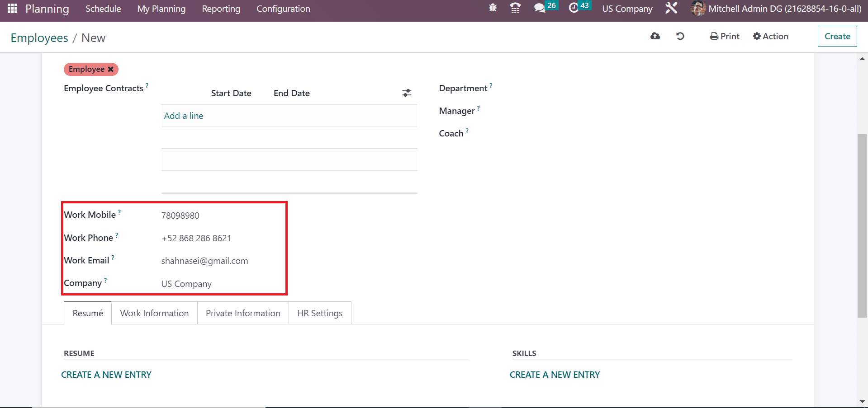Open the My Planning menu
The image size is (868, 408).
[161, 9]
